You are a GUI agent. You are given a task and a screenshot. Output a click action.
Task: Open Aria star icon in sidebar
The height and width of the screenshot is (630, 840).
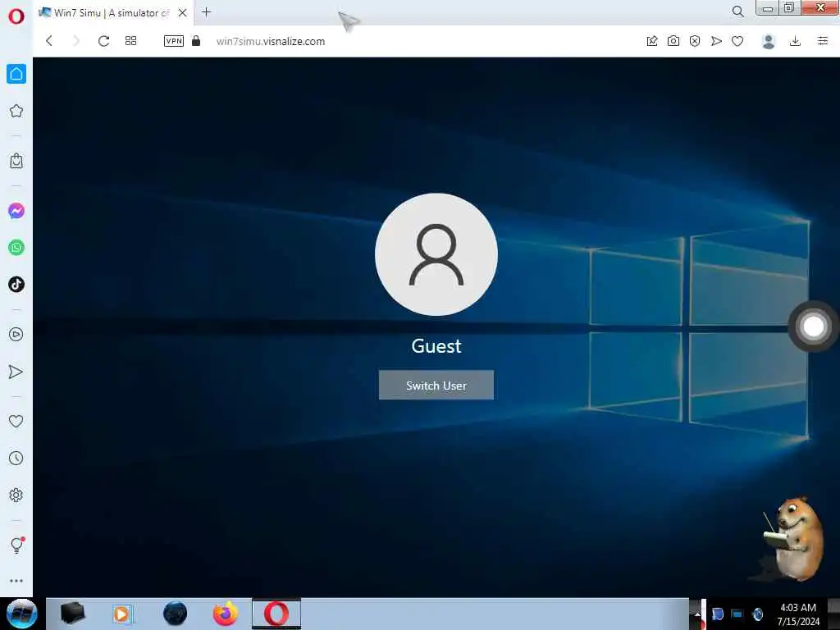pos(16,111)
